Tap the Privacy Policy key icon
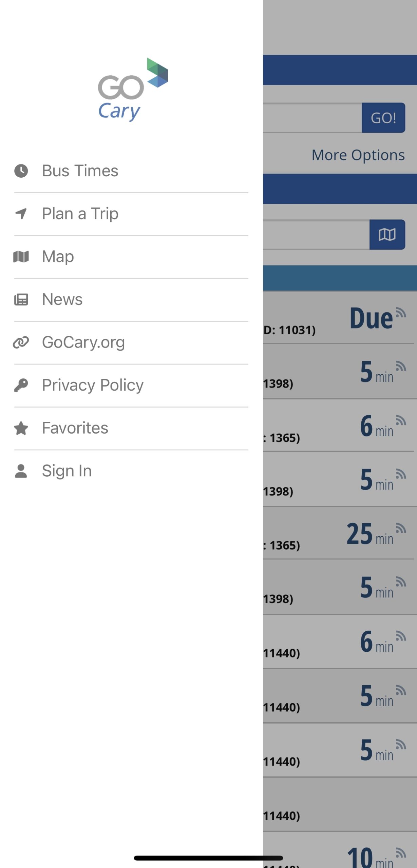The image size is (417, 868). 21,385
